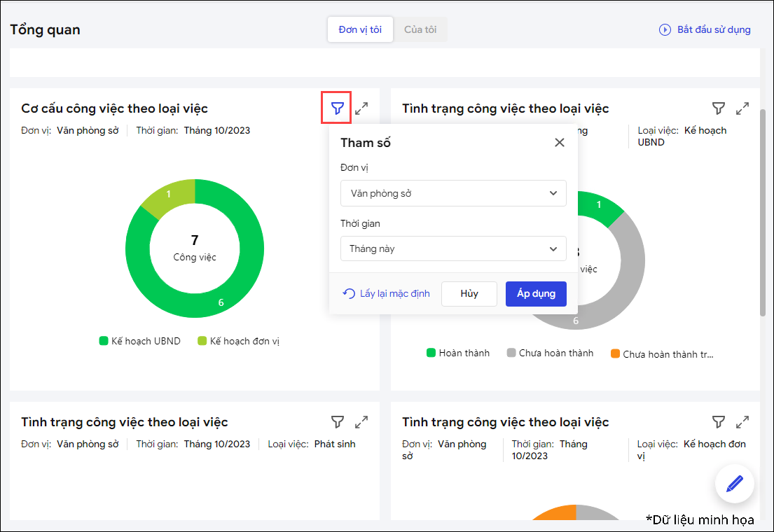The image size is (774, 532).
Task: Click the title of the Phát sinh status card
Action: coord(125,422)
